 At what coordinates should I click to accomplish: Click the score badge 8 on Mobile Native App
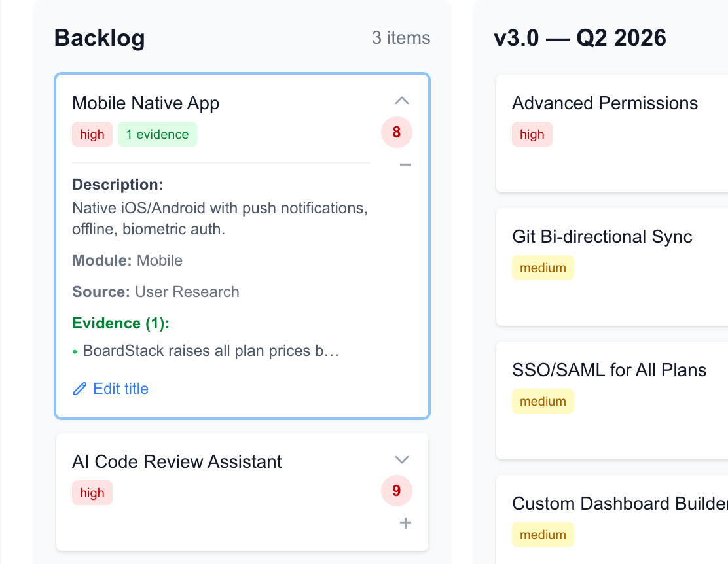click(397, 132)
